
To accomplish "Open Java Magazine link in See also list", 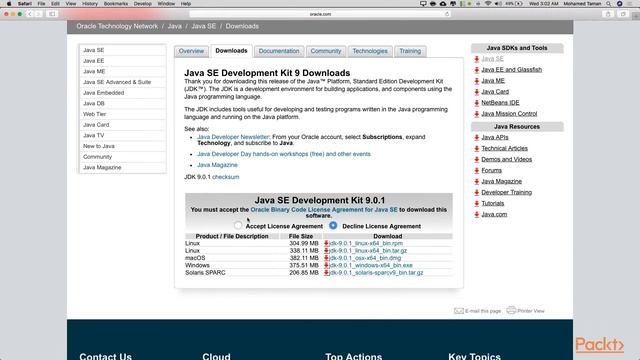I will (217, 165).
